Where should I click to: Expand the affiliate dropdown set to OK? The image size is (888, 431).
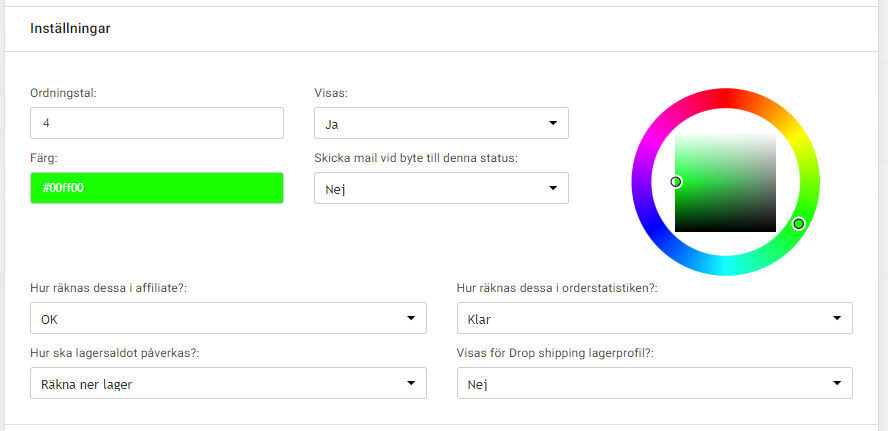pos(228,318)
